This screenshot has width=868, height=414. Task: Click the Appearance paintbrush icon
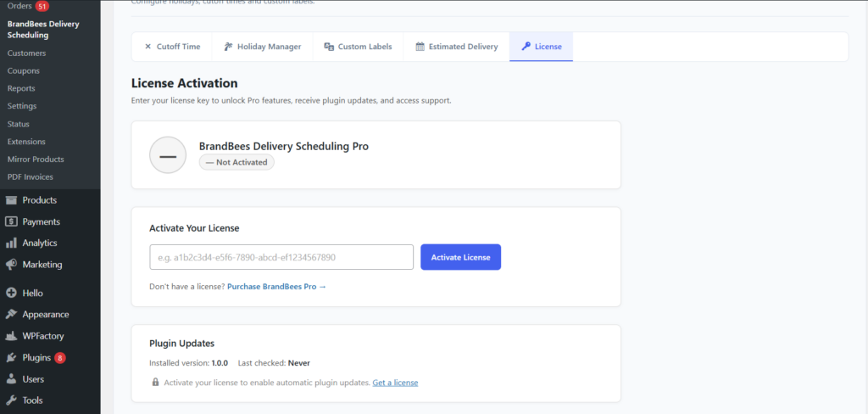tap(11, 314)
